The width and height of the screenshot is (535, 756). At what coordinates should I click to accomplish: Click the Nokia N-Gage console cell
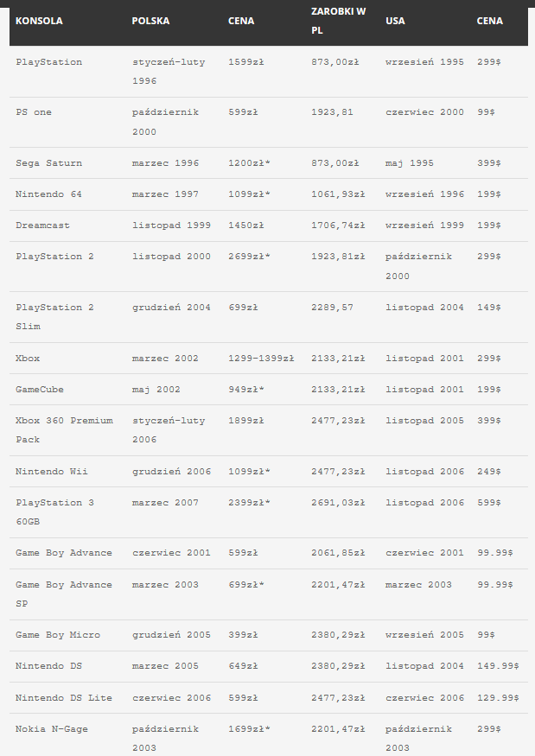point(51,729)
